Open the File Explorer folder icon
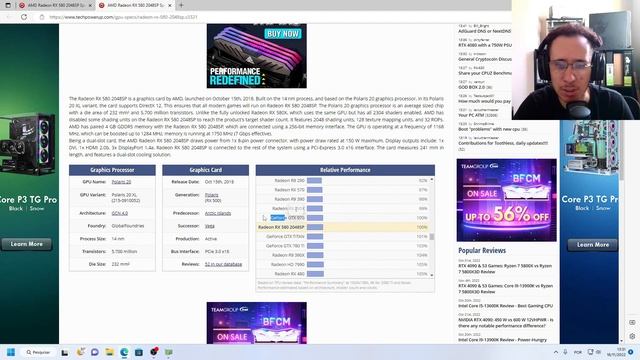Image resolution: width=640 pixels, height=360 pixels. [109, 352]
